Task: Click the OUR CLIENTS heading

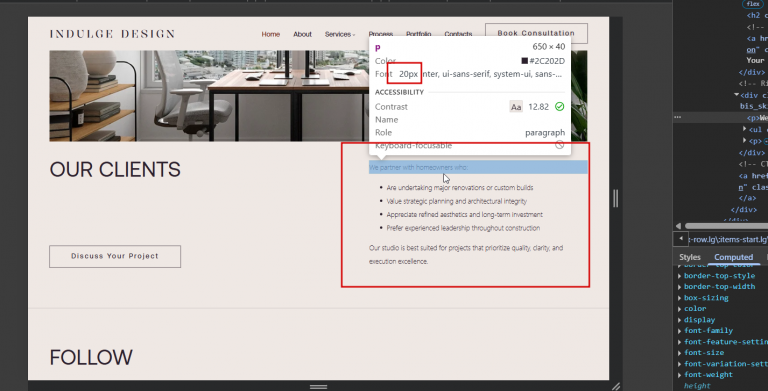Action: [115, 170]
